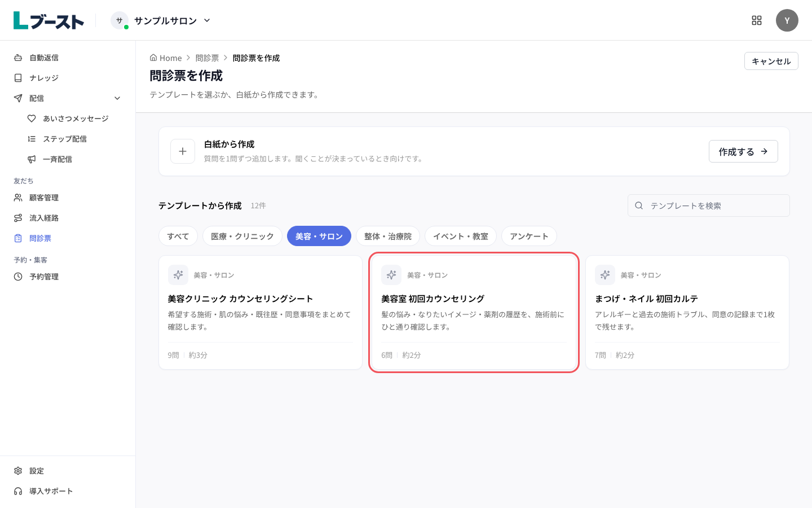Viewport: 812px width, 508px height.
Task: Collapse the 配信 menu chevron
Action: [117, 98]
